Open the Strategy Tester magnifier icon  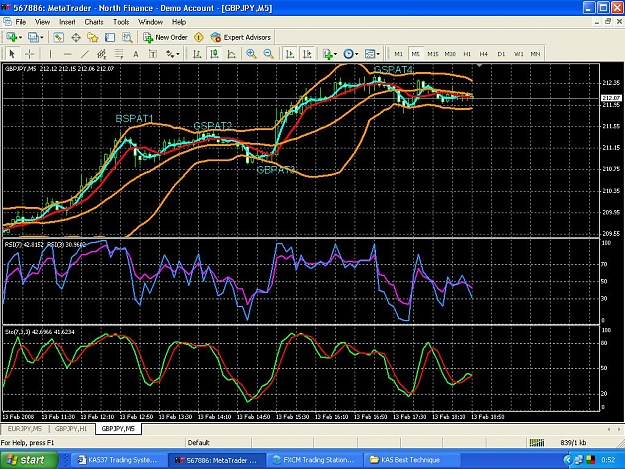point(127,37)
